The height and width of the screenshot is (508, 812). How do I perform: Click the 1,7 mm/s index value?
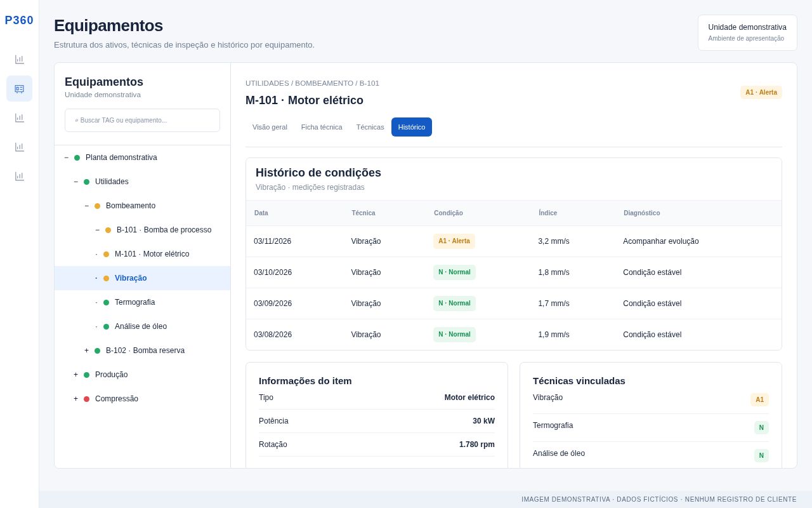554,304
